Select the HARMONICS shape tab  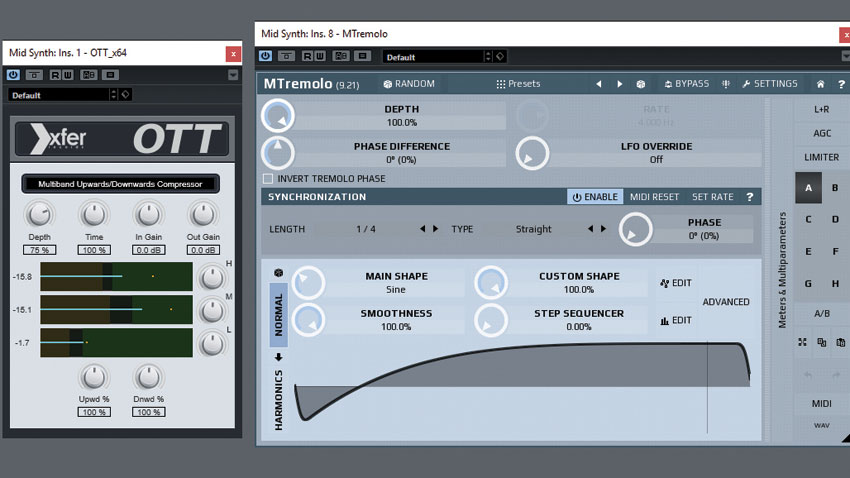tap(279, 400)
